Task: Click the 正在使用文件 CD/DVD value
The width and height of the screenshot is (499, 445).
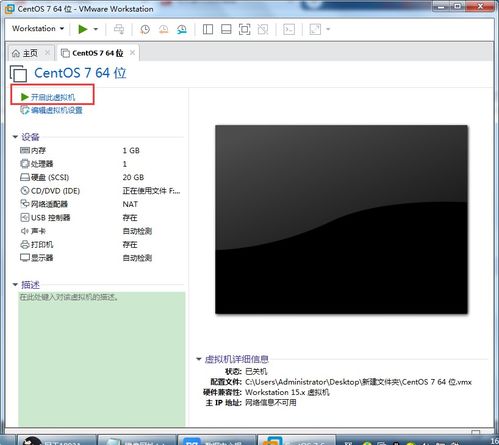Action: coord(151,191)
